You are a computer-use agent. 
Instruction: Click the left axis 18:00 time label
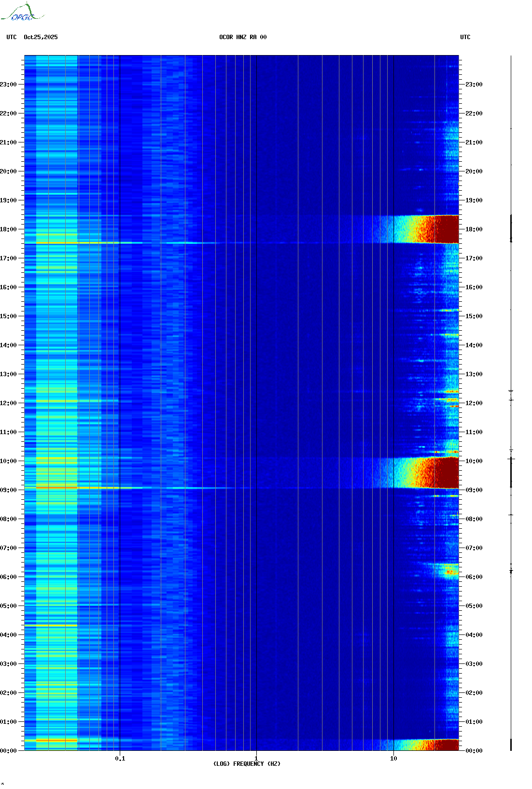coord(8,229)
